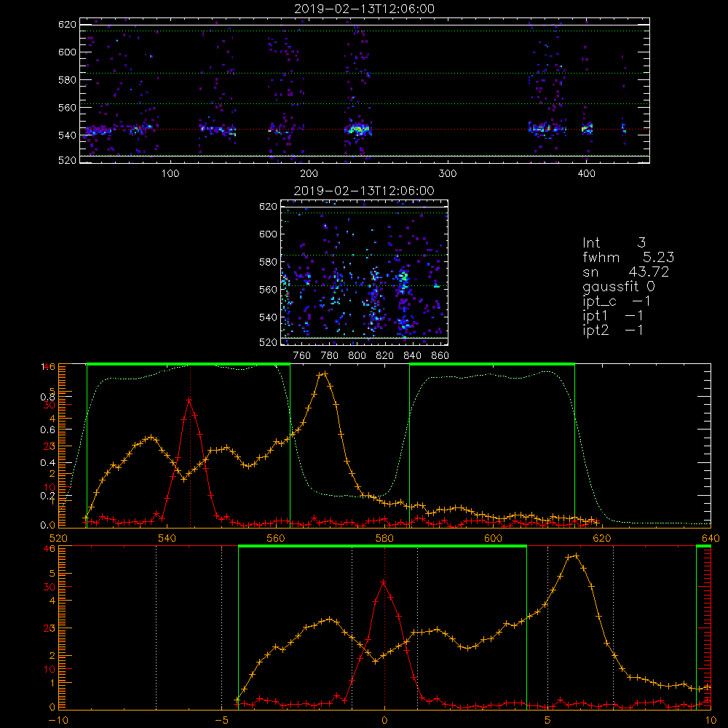Click the thick green bar atop bottom plot center
Image resolution: width=728 pixels, height=728 pixels.
(x=382, y=547)
